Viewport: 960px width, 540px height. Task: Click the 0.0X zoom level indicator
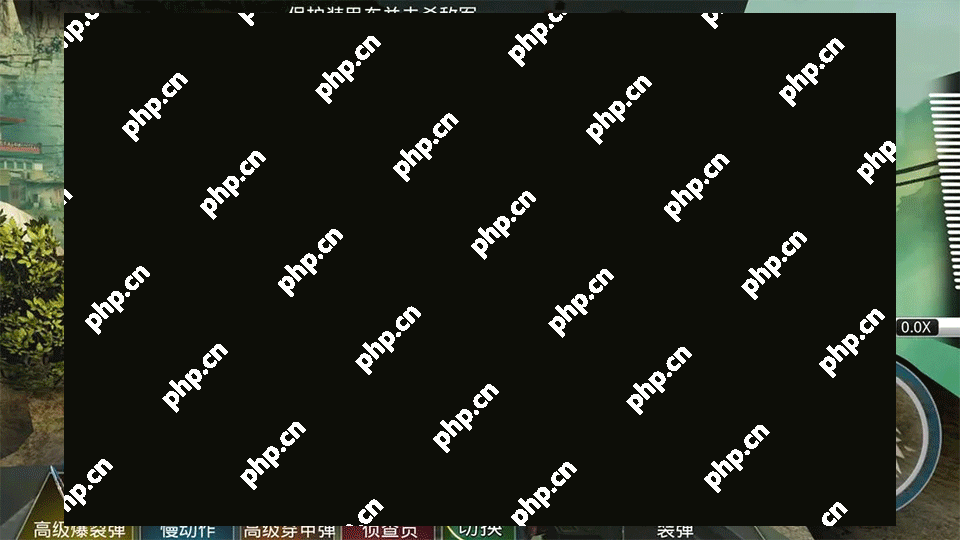917,327
